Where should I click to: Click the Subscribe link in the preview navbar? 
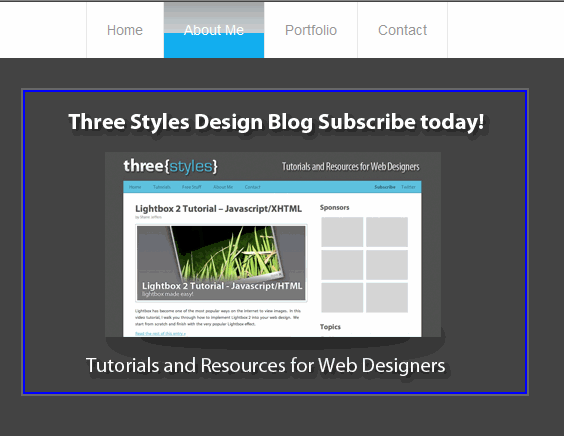[x=385, y=187]
